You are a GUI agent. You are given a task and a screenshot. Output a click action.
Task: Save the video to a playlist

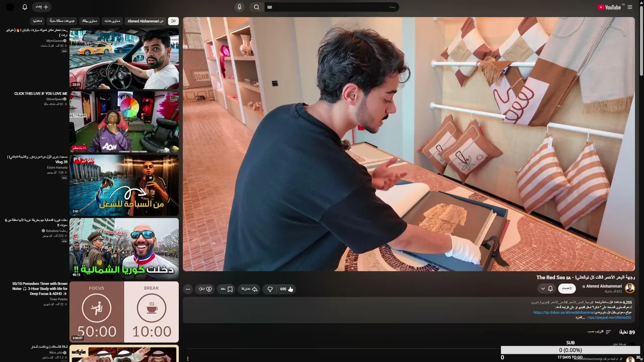click(226, 289)
